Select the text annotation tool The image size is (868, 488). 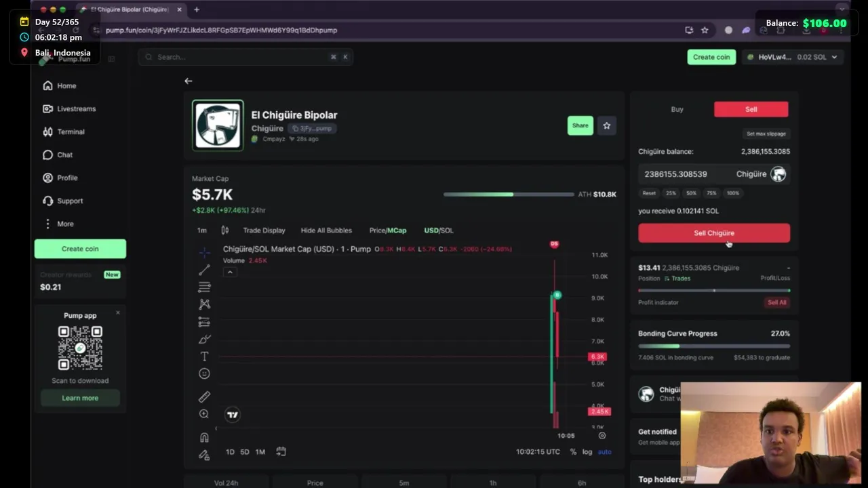(204, 356)
